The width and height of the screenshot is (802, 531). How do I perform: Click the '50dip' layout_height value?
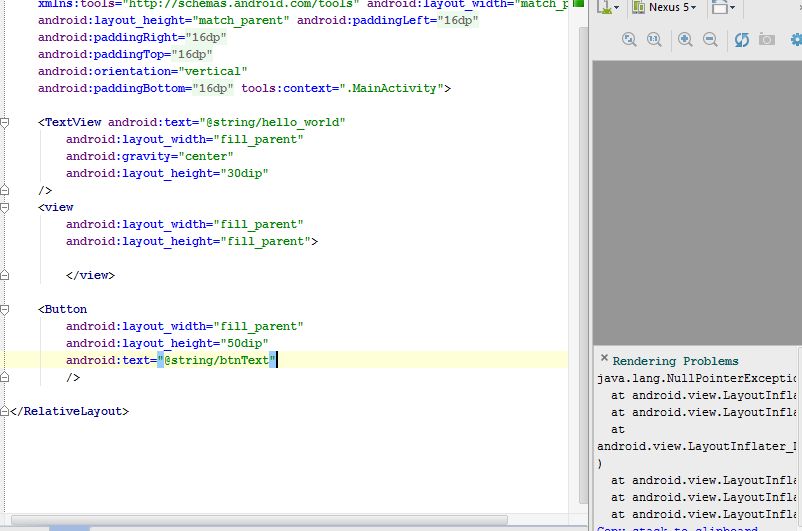tap(244, 343)
